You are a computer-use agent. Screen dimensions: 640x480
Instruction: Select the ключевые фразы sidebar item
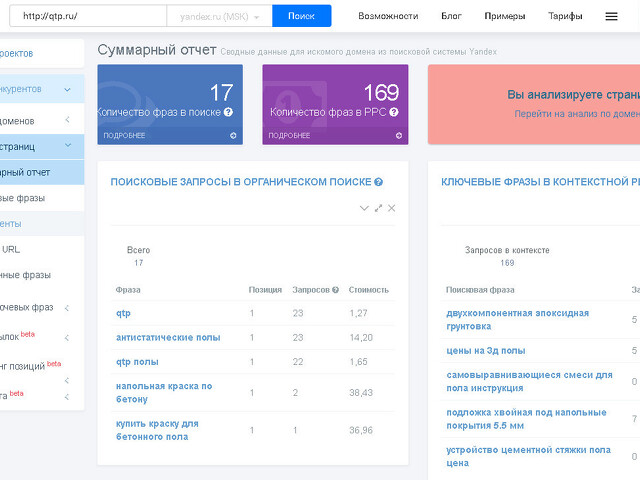42,198
